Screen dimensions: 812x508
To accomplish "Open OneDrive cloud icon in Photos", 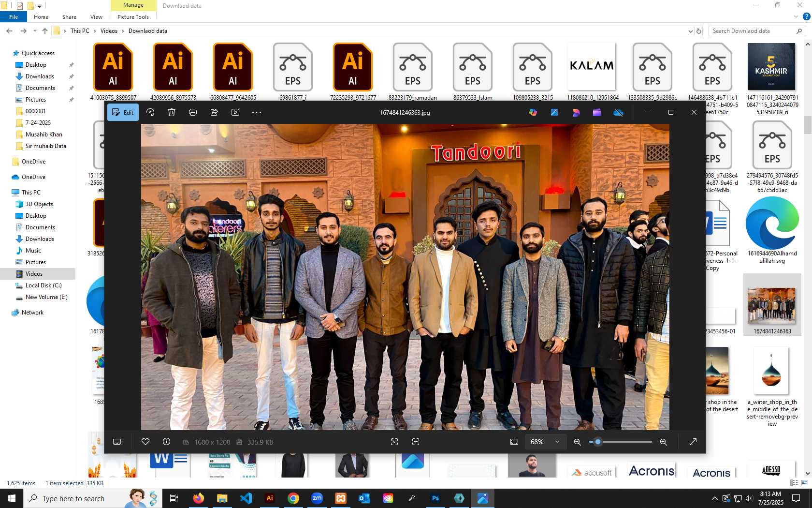I will 618,112.
